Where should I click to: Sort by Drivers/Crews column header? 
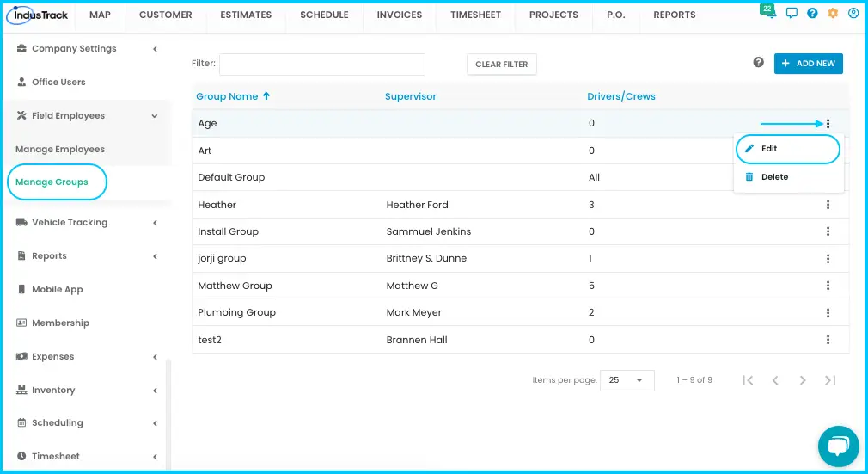coord(621,96)
